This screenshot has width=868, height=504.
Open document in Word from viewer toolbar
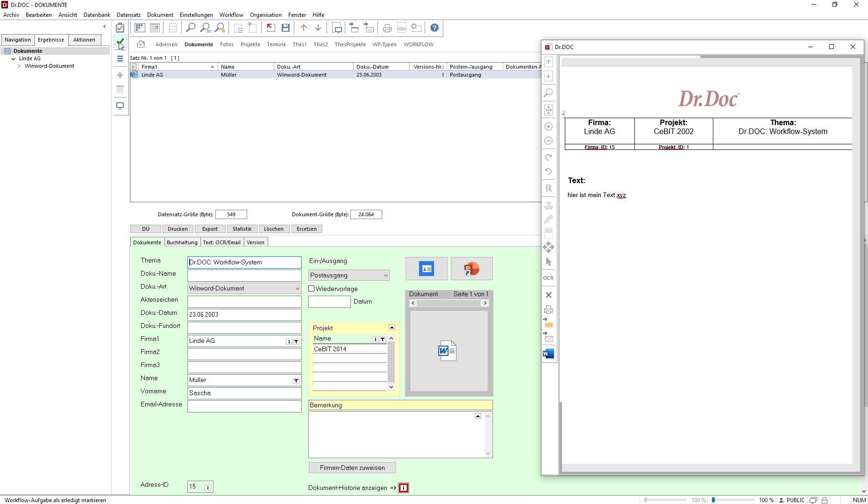[x=548, y=354]
